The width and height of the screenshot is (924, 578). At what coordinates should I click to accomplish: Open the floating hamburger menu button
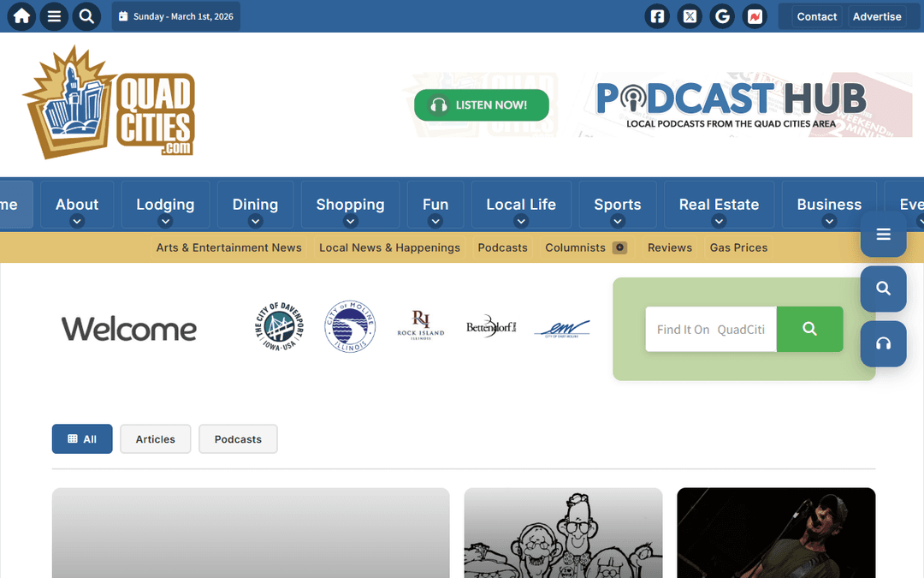883,234
